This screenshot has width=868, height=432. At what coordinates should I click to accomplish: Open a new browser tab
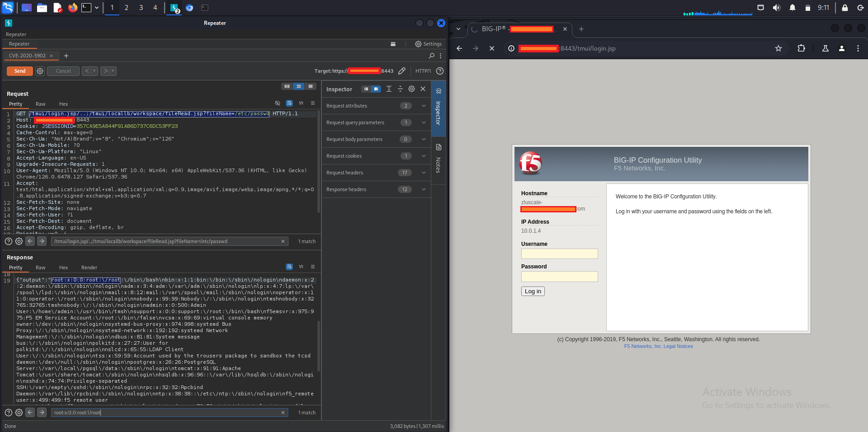[581, 29]
